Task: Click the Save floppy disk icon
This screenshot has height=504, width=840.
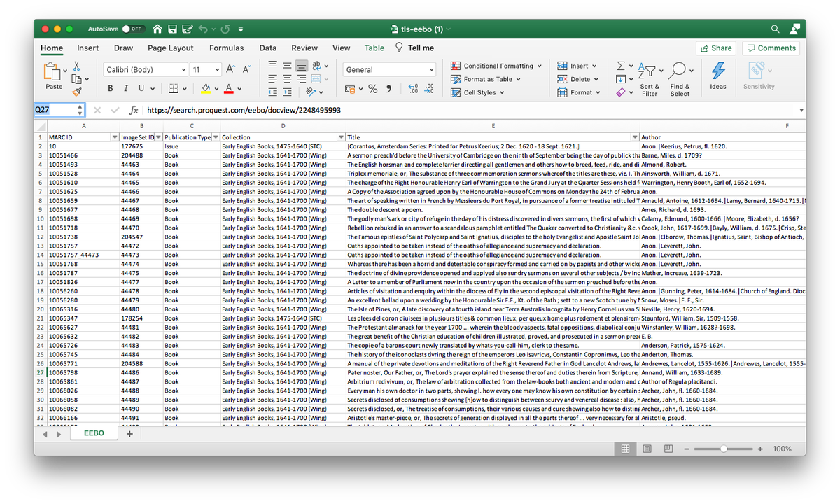Action: click(x=172, y=29)
